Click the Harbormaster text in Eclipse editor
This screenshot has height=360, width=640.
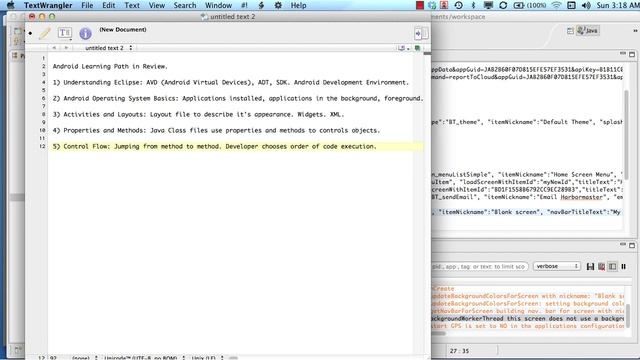[581, 197]
